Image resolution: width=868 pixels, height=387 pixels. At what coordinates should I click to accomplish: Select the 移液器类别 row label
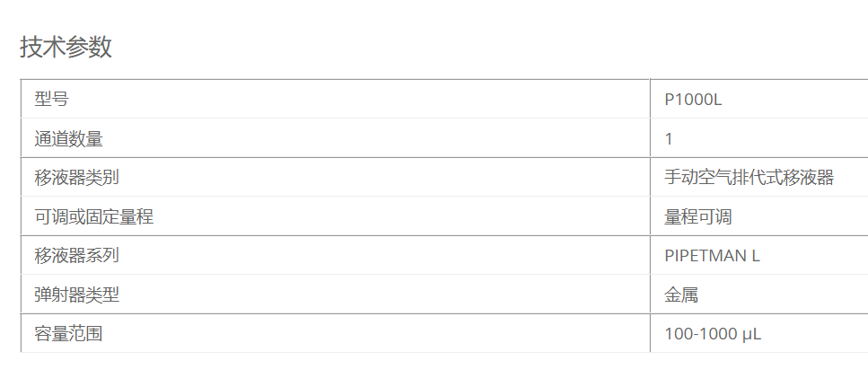tap(77, 178)
